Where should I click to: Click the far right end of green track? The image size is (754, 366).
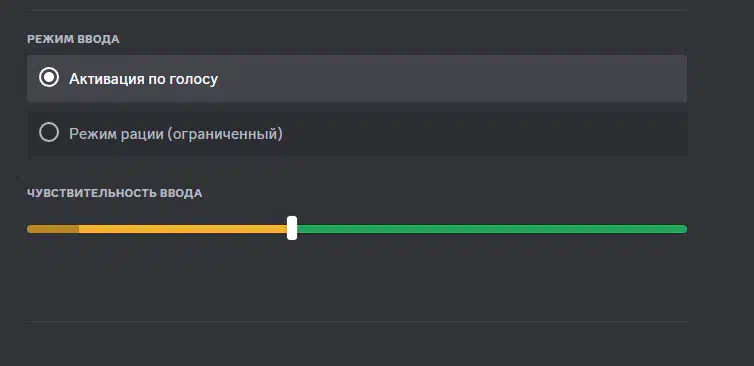683,229
